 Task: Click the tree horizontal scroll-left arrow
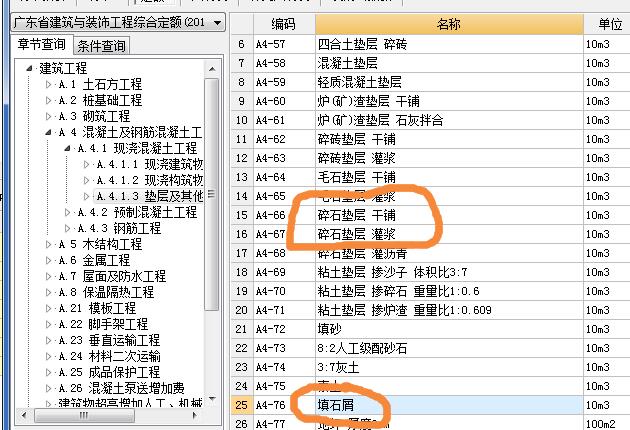click(x=24, y=415)
